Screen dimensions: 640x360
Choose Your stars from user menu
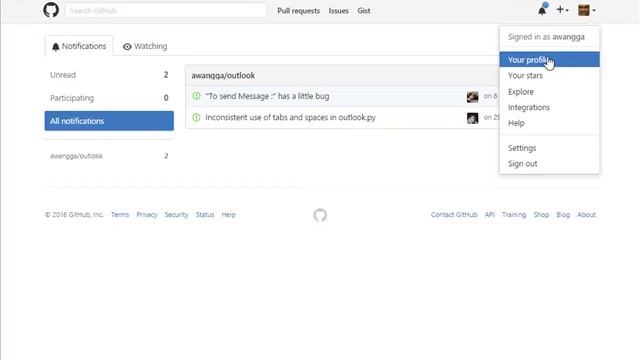pos(549,76)
